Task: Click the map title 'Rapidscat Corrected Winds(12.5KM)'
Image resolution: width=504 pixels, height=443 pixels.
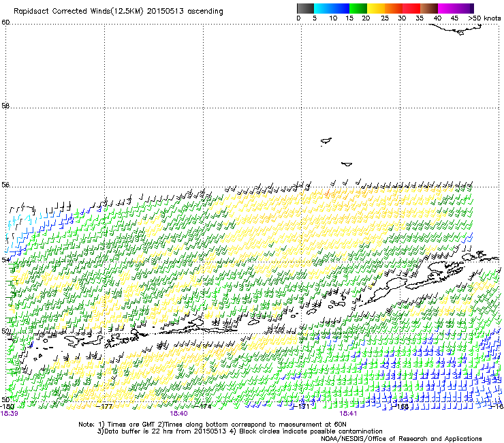Action: click(x=78, y=12)
